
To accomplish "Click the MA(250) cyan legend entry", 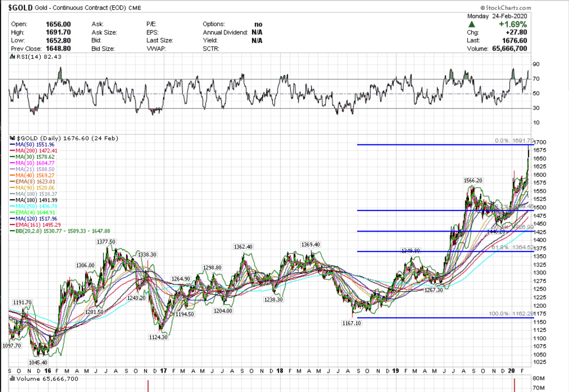I will point(36,207).
